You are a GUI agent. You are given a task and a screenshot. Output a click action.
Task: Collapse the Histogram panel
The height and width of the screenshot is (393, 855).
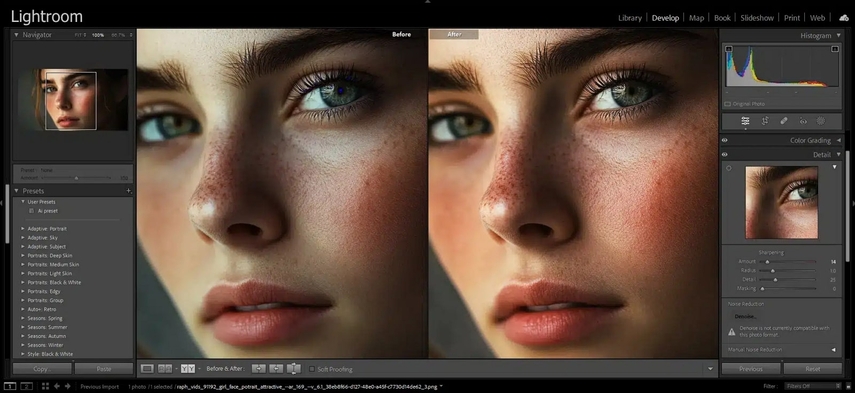pos(838,35)
